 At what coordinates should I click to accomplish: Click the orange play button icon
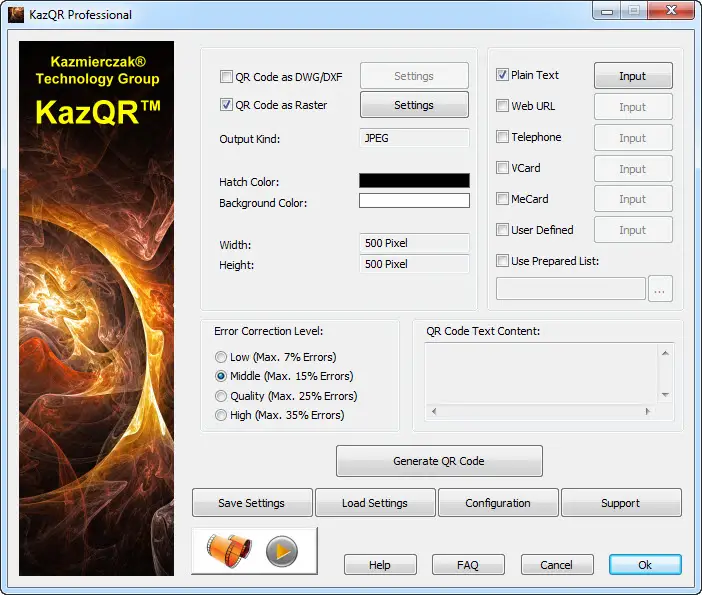pyautogui.click(x=282, y=551)
